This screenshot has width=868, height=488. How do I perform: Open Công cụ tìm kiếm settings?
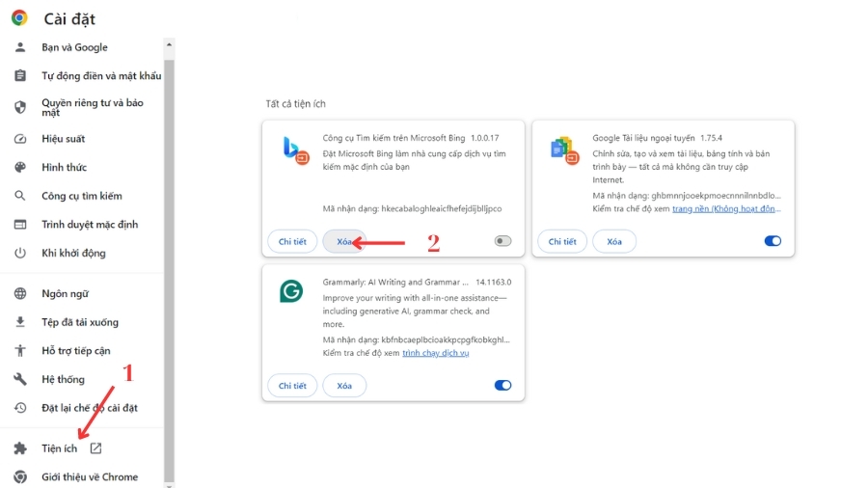pyautogui.click(x=82, y=196)
